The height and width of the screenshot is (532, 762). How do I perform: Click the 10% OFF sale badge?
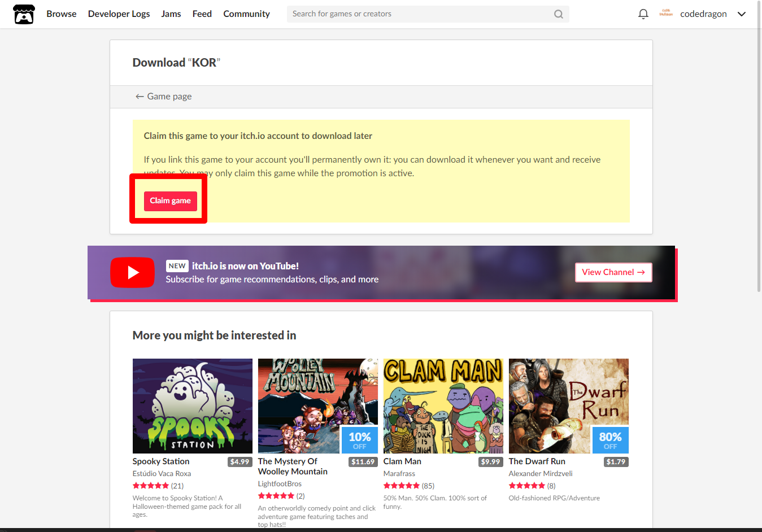[360, 440]
